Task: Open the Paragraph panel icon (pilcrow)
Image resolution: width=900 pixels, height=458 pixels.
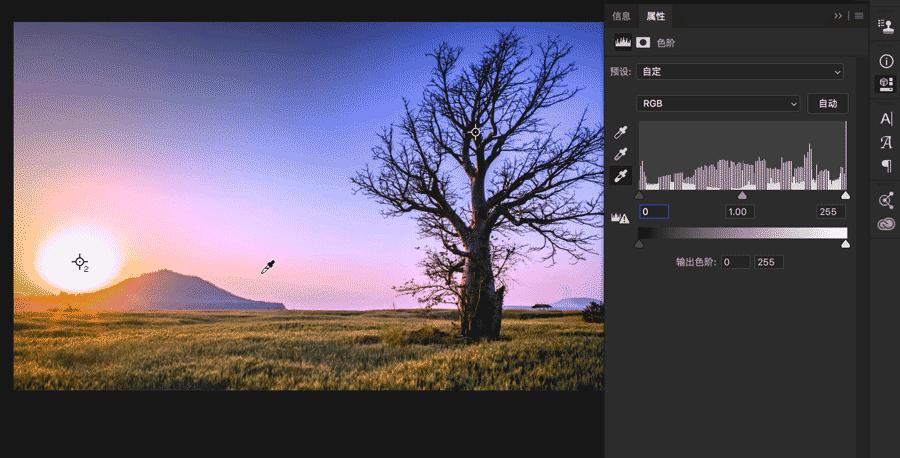Action: [x=886, y=165]
